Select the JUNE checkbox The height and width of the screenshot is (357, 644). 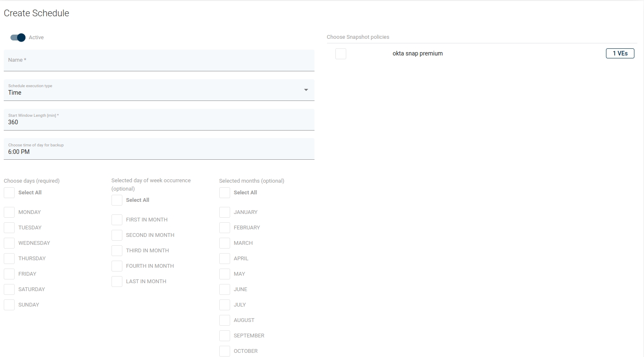pos(225,289)
